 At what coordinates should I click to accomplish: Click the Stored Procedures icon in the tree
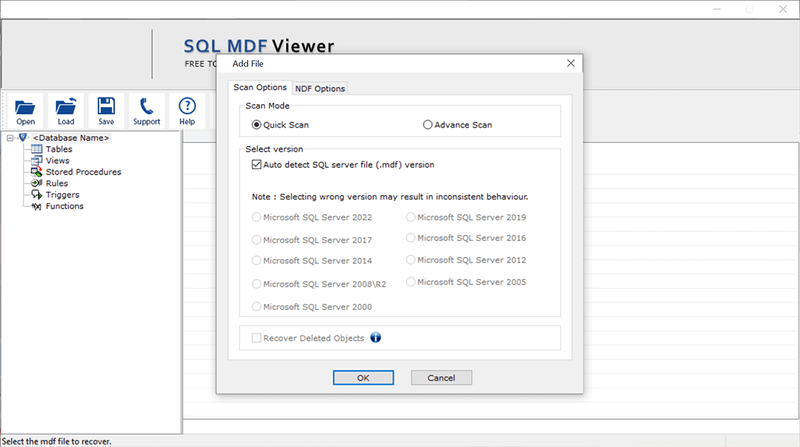click(37, 172)
